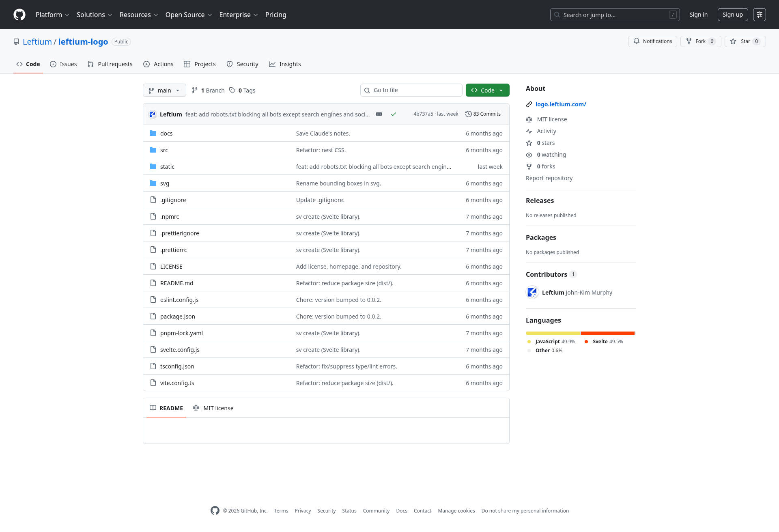Open the svelte.config.js file
The height and width of the screenshot is (532, 779).
point(180,350)
